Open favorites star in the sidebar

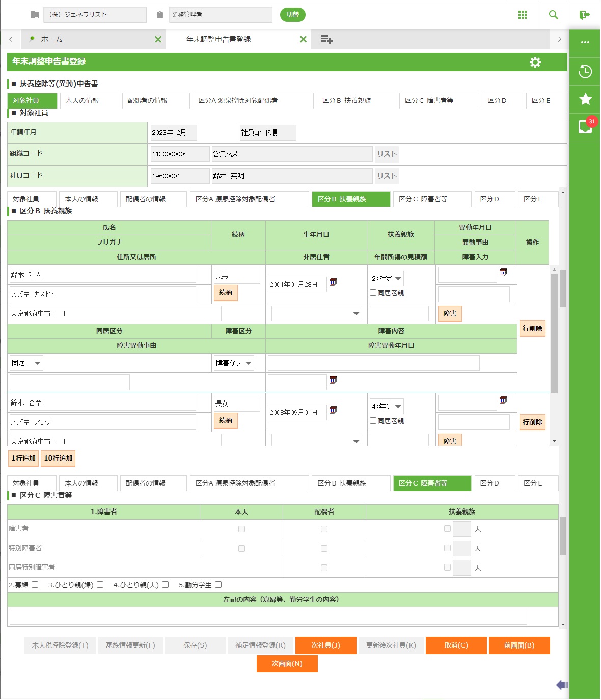585,99
